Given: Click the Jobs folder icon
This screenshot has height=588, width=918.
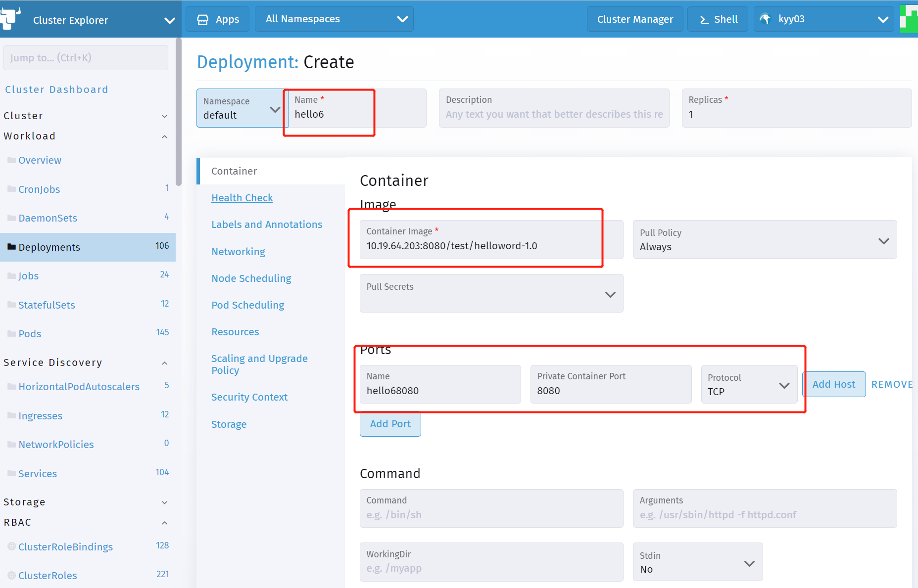Looking at the screenshot, I should (x=12, y=275).
